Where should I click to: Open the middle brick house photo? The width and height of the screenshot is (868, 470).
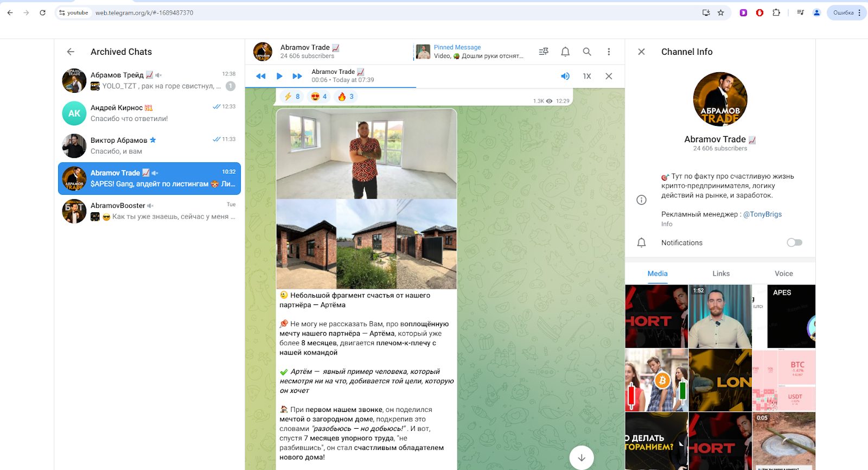(366, 244)
